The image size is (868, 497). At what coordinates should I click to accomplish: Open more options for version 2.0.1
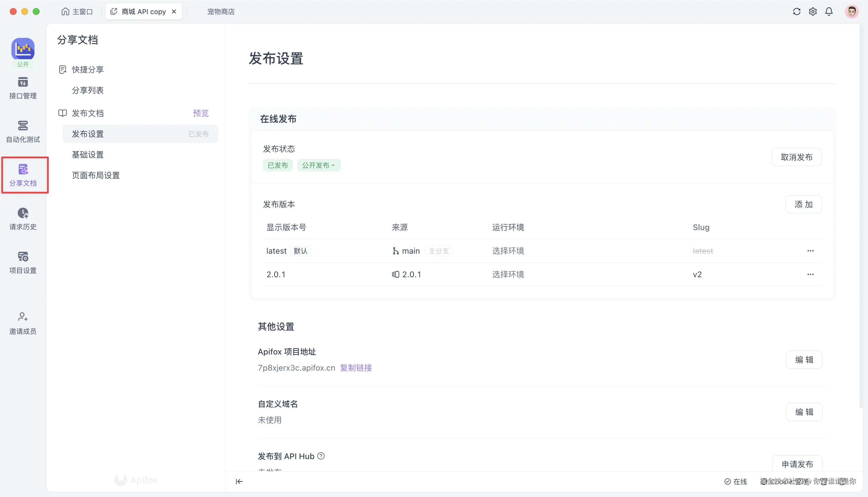click(x=811, y=274)
